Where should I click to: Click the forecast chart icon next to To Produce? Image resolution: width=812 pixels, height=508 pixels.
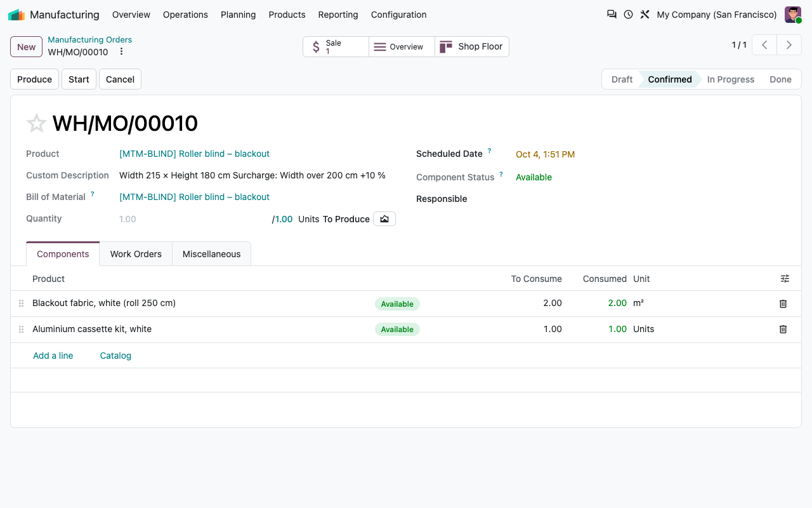(x=384, y=219)
